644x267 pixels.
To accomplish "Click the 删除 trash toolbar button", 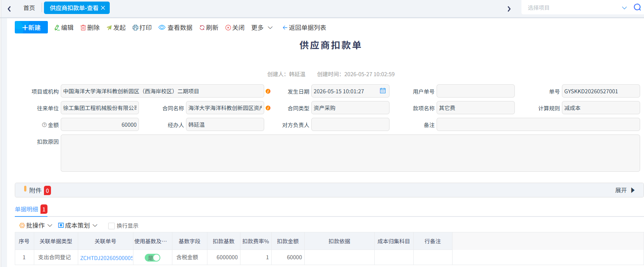I will pyautogui.click(x=90, y=28).
